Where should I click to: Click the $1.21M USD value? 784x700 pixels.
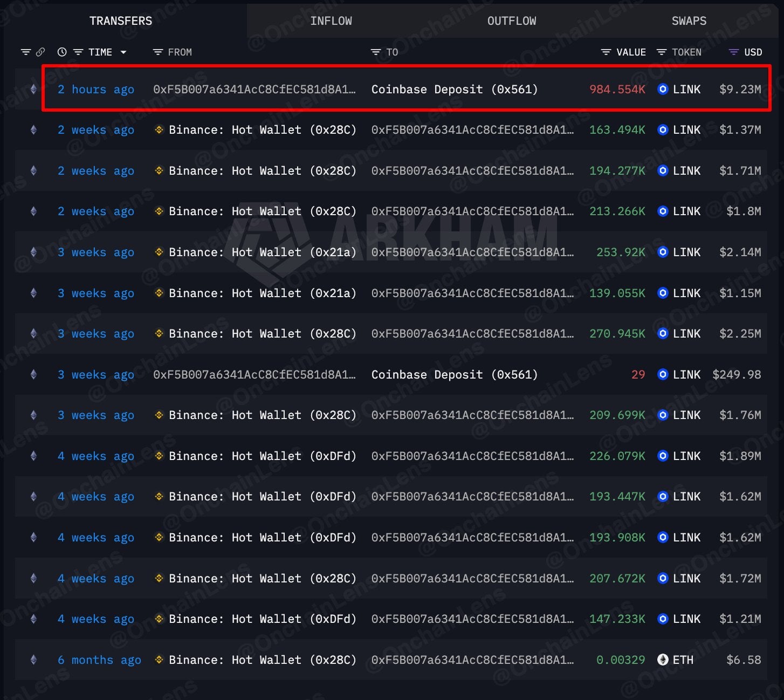click(740, 619)
